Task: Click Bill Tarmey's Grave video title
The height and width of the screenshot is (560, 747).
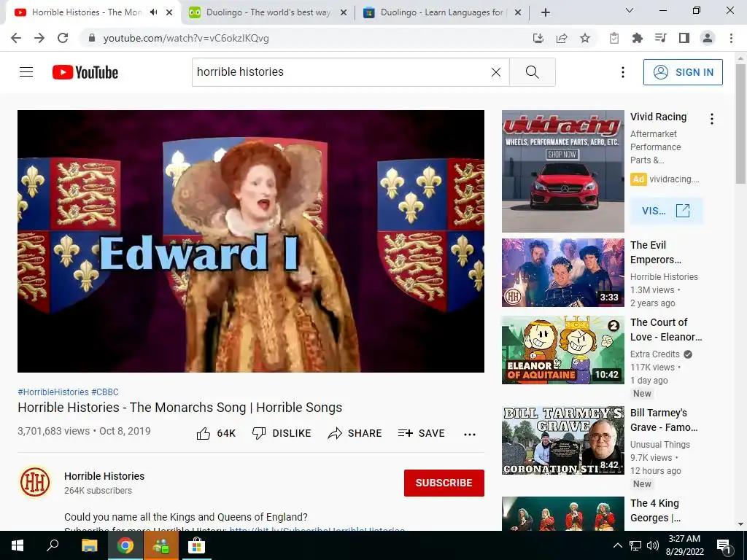Action: pos(664,420)
